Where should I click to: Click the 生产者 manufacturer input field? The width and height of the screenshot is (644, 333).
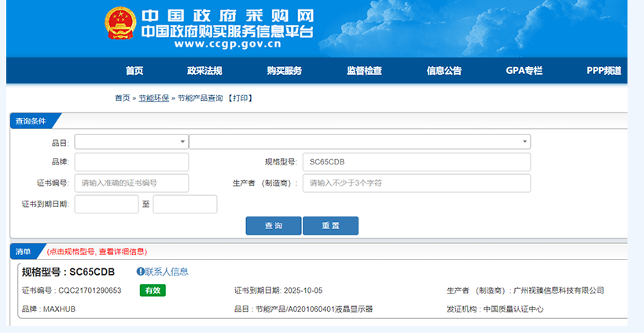pos(416,183)
